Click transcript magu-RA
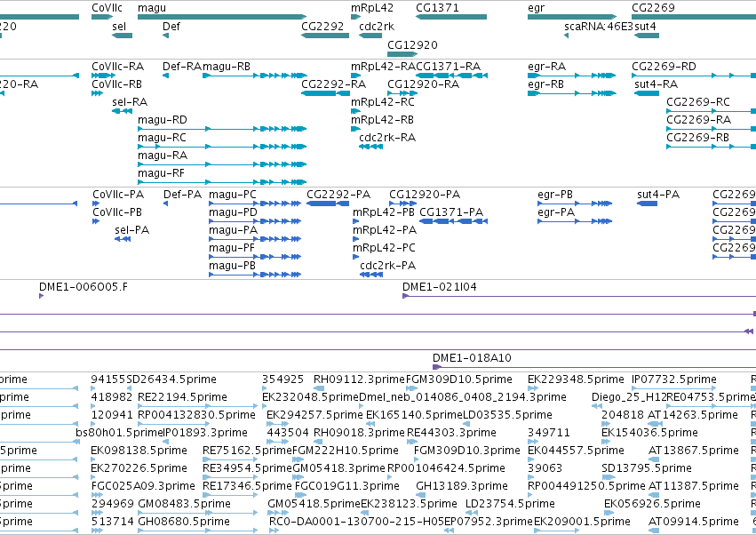Viewport: 756px width, 535px height. (162, 156)
